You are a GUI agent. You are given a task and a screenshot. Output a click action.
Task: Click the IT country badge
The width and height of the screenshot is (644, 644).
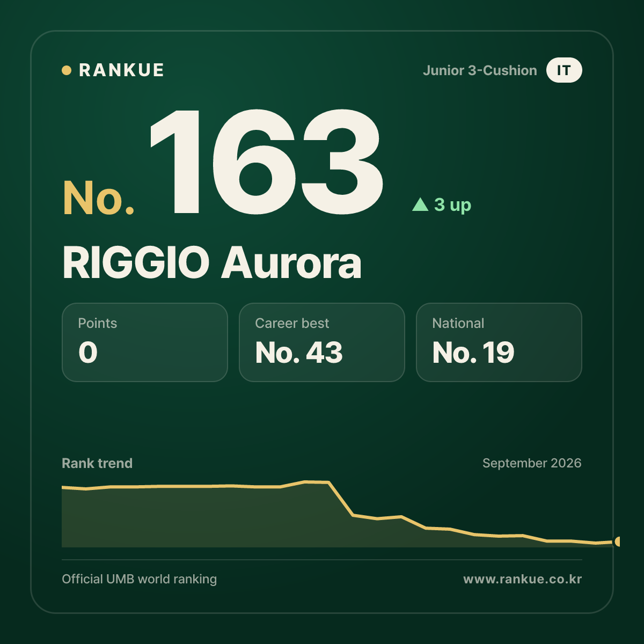click(564, 70)
